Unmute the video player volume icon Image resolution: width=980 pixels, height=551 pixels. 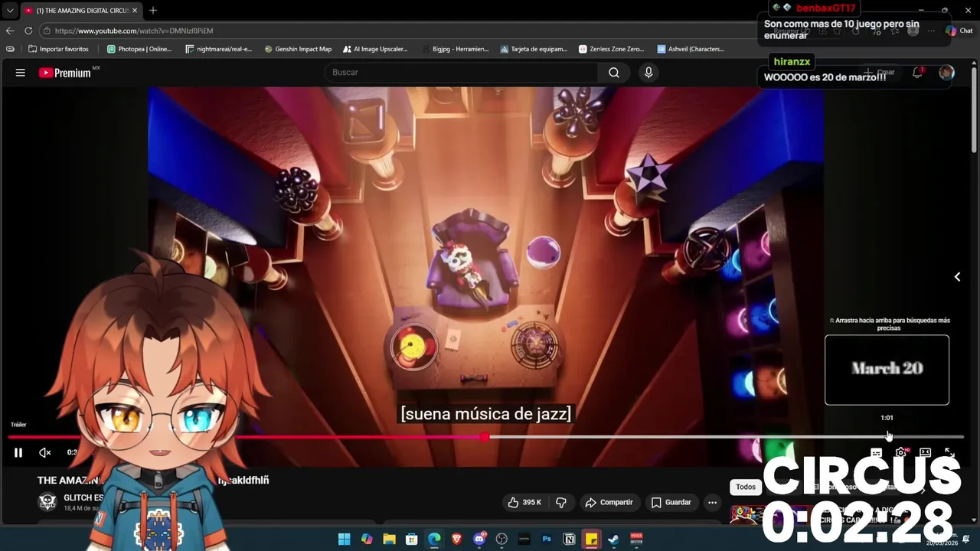(45, 452)
